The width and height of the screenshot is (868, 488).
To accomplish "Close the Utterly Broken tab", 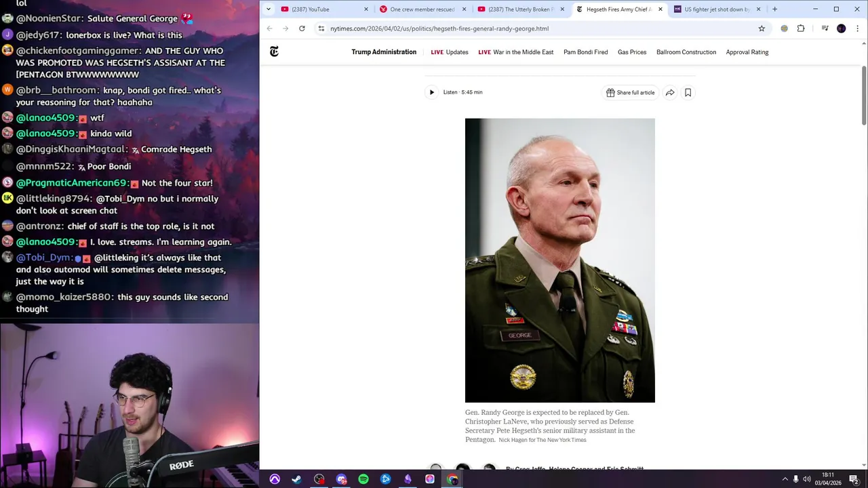I will pos(562,9).
